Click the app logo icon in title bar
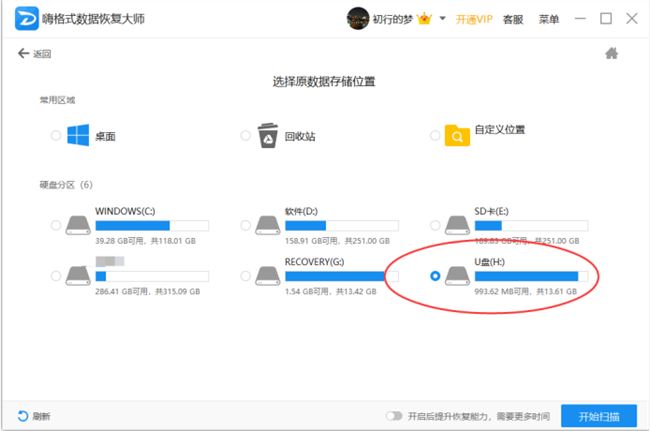Viewport: 650px width, 431px height. click(x=27, y=19)
